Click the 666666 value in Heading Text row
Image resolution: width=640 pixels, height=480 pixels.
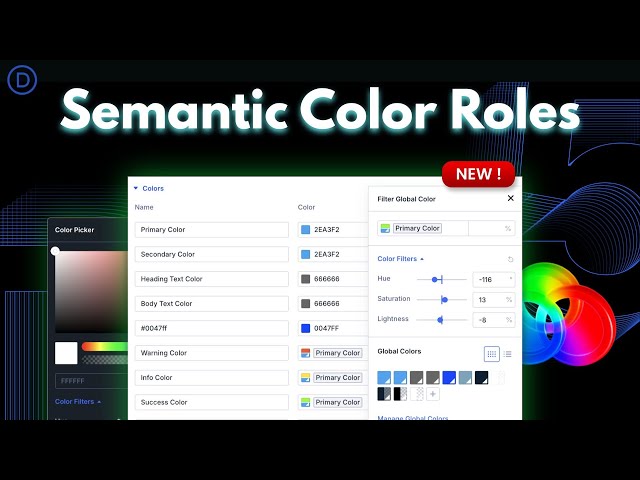coord(327,279)
